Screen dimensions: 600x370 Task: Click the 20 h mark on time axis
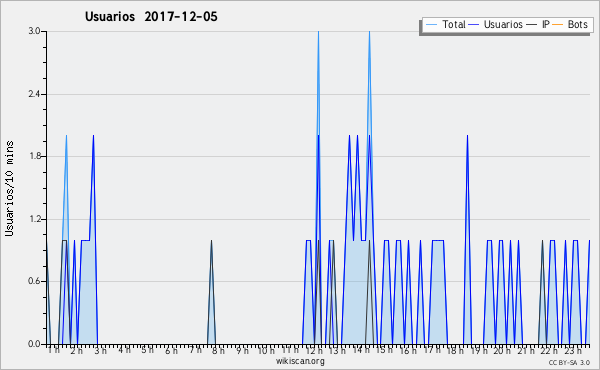click(502, 350)
